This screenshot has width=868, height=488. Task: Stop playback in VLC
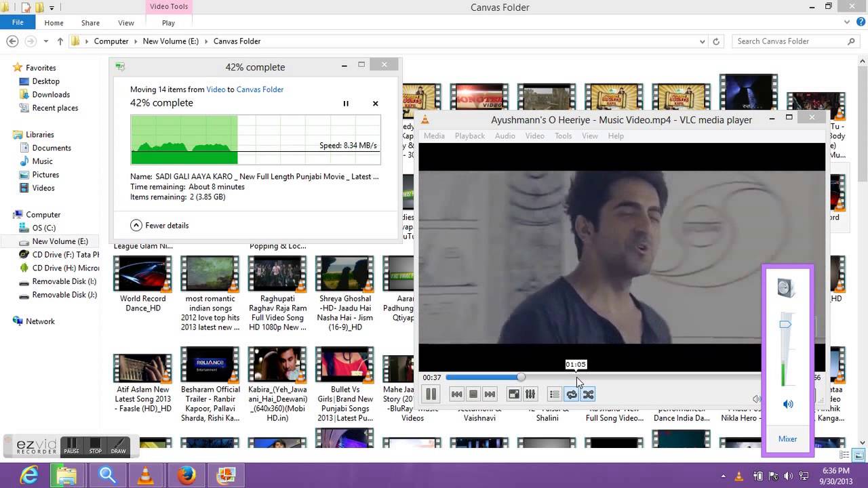473,394
